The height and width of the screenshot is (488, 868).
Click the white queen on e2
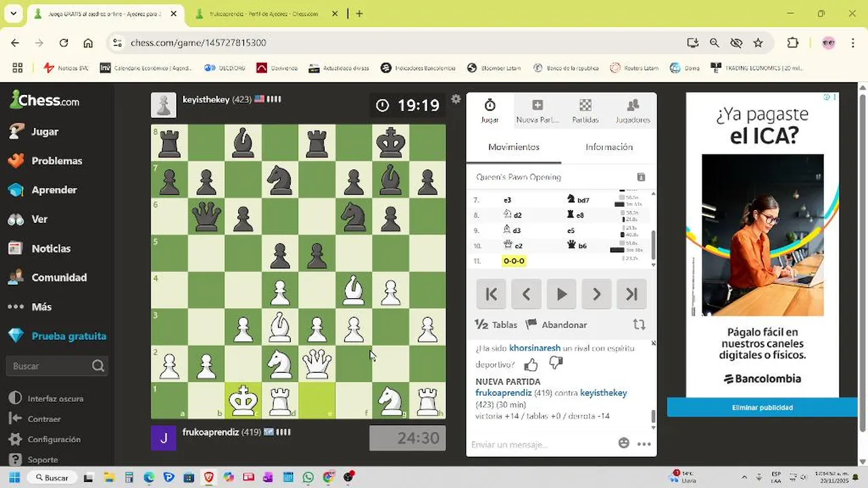[x=317, y=364]
